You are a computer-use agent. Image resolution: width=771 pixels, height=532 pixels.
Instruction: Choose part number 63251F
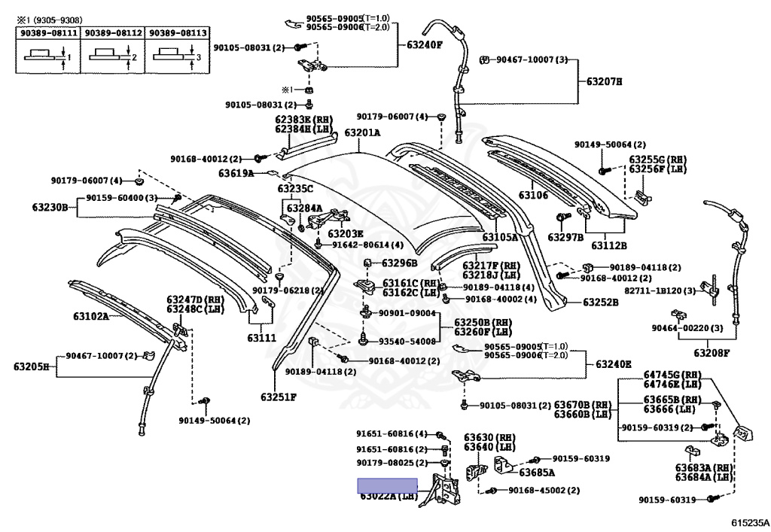(279, 397)
